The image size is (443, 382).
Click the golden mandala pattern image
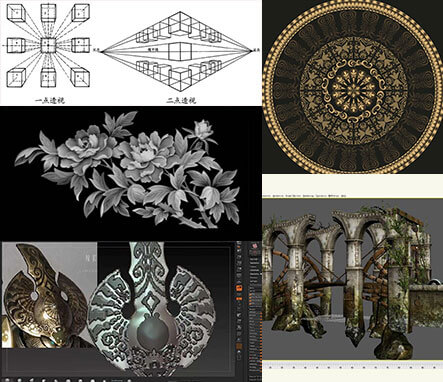pos(353,87)
